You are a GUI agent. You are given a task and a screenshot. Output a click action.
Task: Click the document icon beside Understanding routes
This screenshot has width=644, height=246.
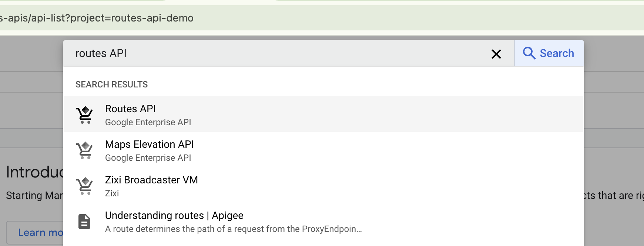tap(85, 221)
